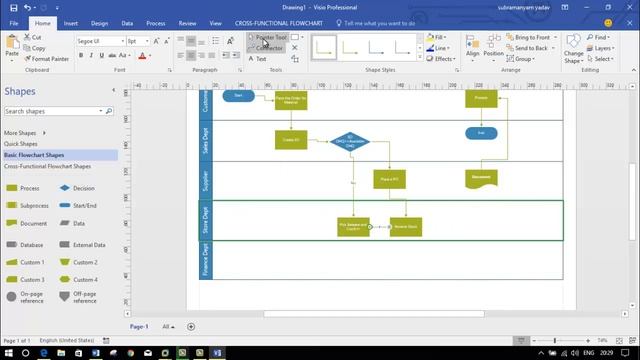Increase font size with A-up icon
Image resolution: width=640 pixels, height=360 pixels.
click(x=156, y=41)
